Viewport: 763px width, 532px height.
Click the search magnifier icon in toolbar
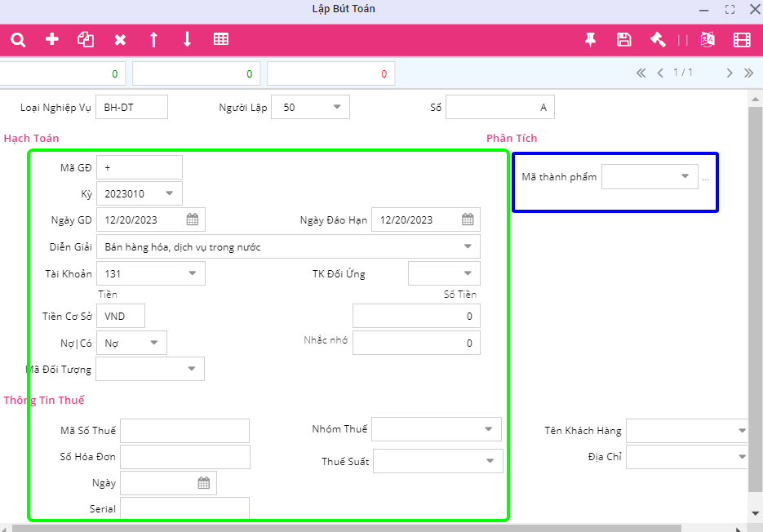click(18, 39)
